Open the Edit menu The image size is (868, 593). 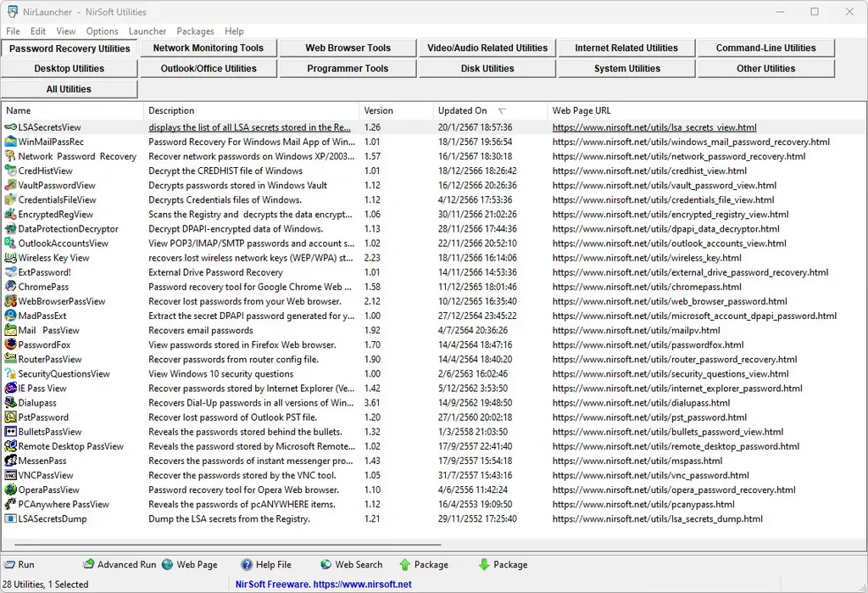click(38, 31)
